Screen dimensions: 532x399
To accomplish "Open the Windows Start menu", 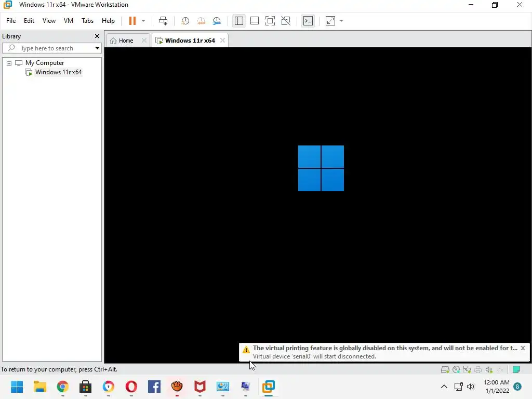I will (17, 387).
